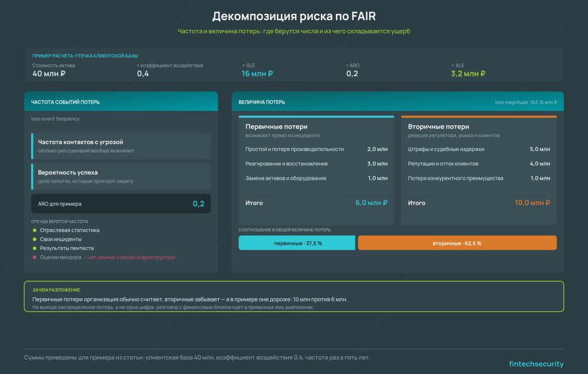Click the SLE value "16 млн ₽"
588x374 pixels.
pos(257,74)
